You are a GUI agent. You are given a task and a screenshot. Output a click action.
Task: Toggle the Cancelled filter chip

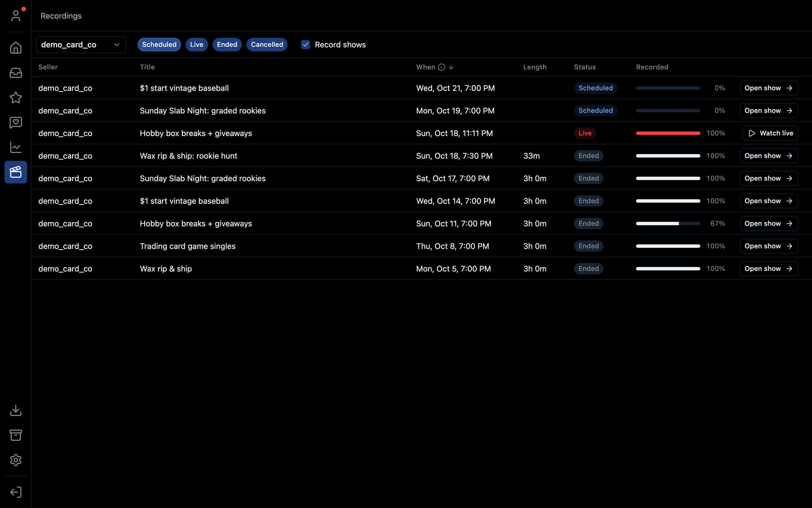tap(267, 45)
